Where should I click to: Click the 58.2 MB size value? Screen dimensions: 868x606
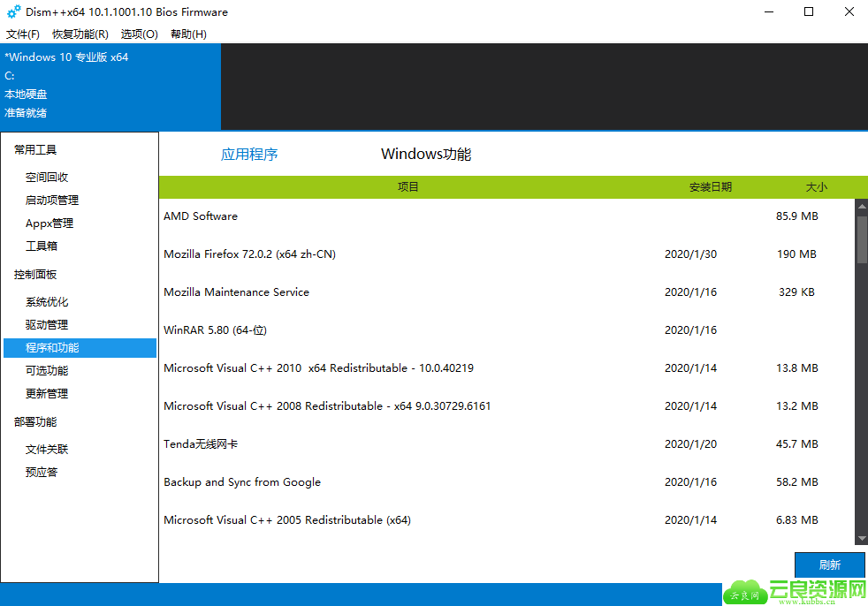[x=796, y=482]
